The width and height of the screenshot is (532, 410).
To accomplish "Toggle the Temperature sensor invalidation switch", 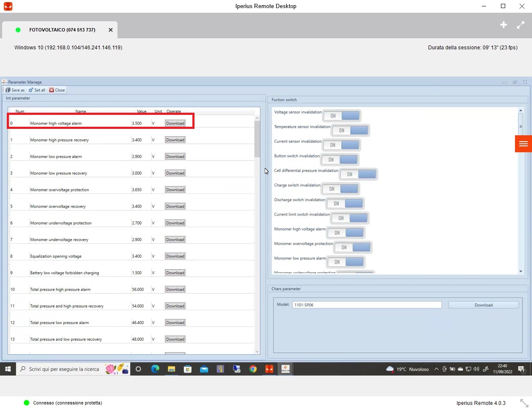I will [350, 130].
